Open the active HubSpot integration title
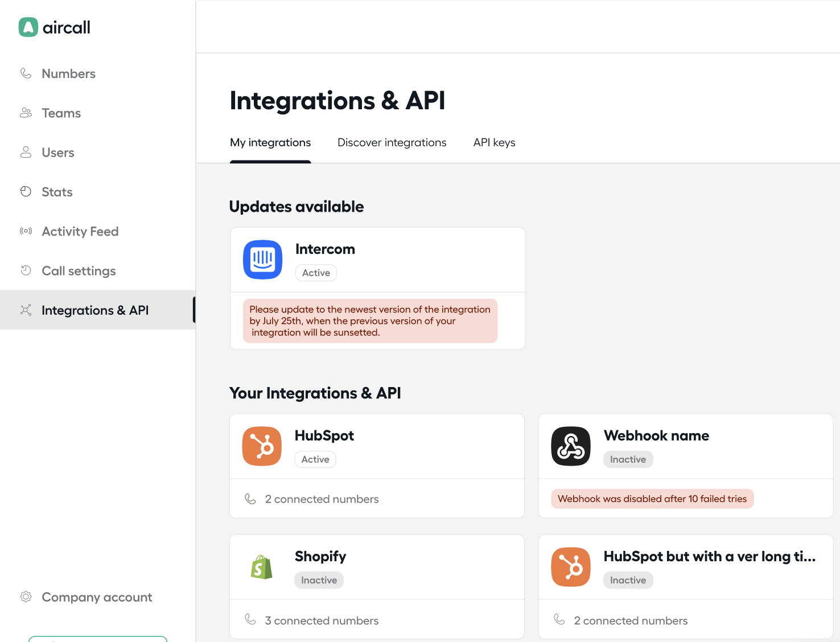The height and width of the screenshot is (642, 840). (x=324, y=435)
